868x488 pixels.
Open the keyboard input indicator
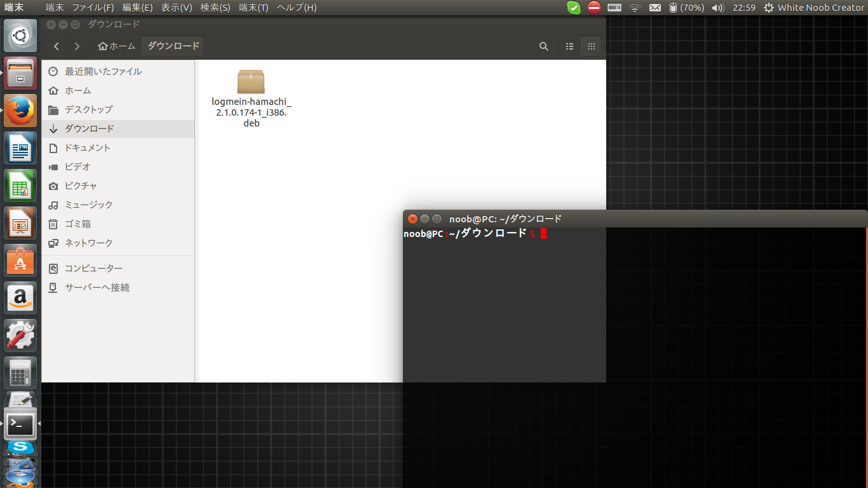[x=614, y=8]
